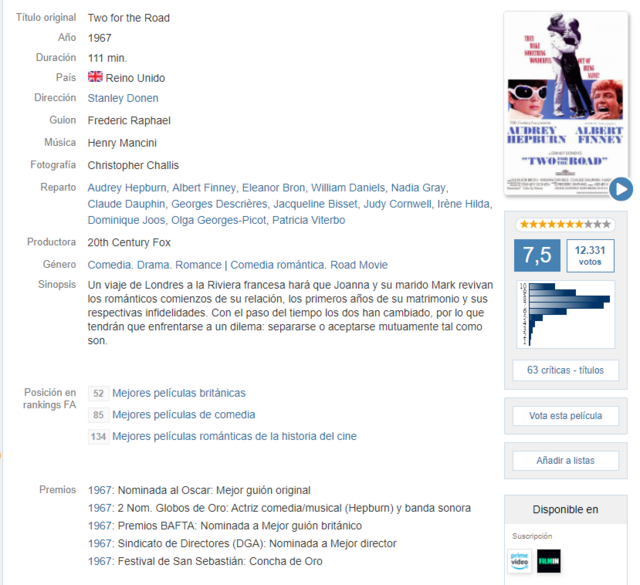Open Dominique Joos cast link
The width and height of the screenshot is (640, 585).
pyautogui.click(x=126, y=220)
